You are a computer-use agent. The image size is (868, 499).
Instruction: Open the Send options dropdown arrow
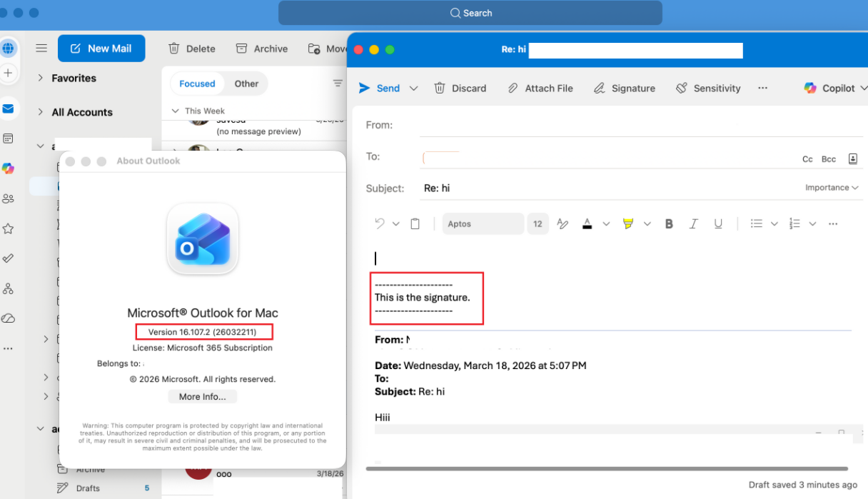pyautogui.click(x=413, y=88)
